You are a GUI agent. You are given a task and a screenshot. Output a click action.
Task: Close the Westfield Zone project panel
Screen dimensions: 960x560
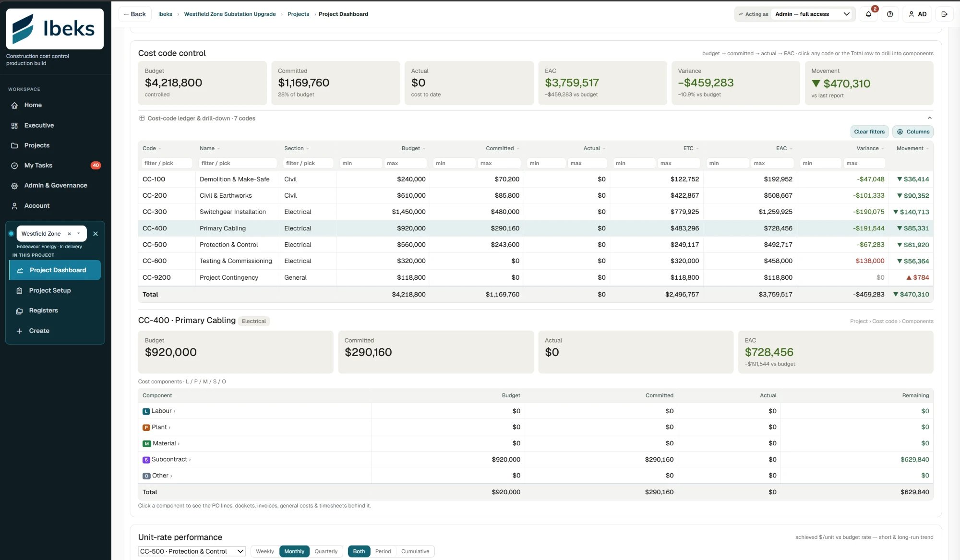[x=96, y=234]
